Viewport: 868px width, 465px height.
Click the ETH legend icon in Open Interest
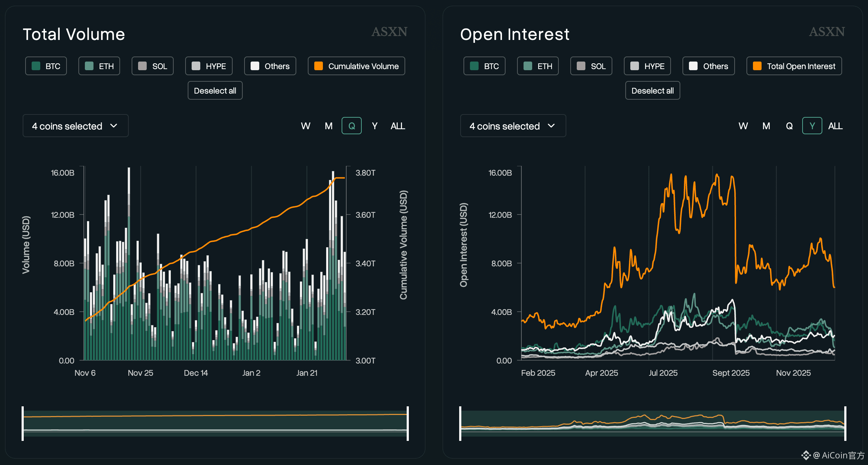[x=527, y=66]
